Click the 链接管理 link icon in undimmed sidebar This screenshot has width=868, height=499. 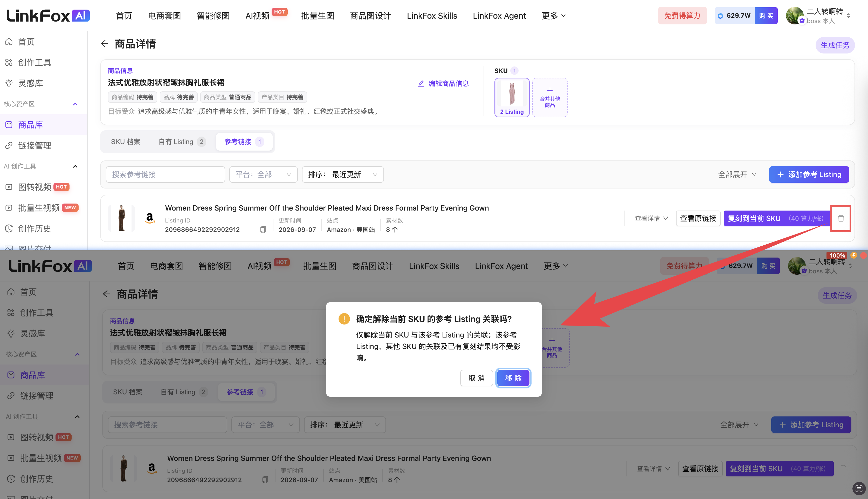click(9, 146)
